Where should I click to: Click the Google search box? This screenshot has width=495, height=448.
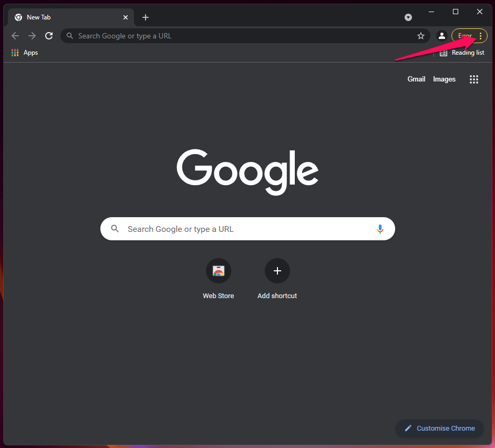coord(247,229)
